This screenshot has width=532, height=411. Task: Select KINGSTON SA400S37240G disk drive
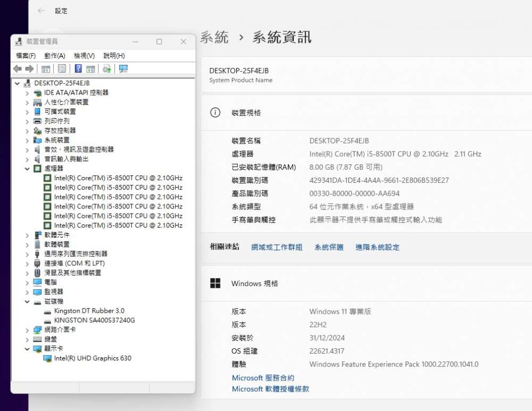(x=94, y=320)
